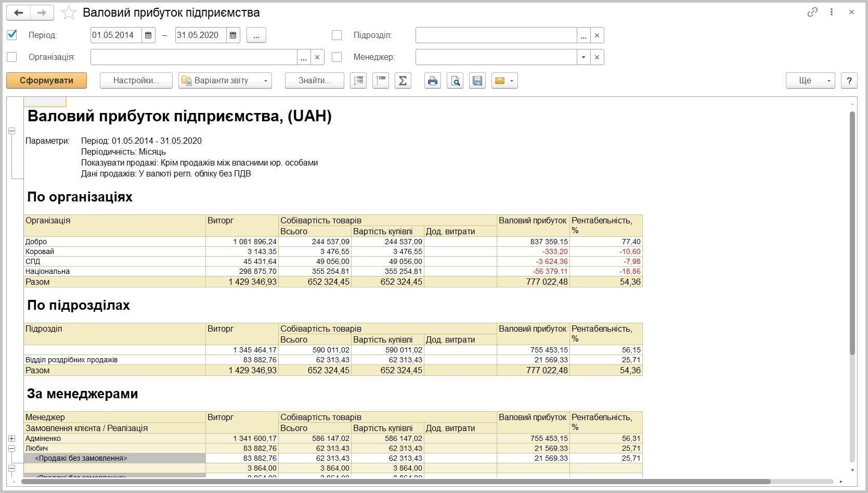
Task: Expand all groups toolbar icon
Action: (x=358, y=81)
